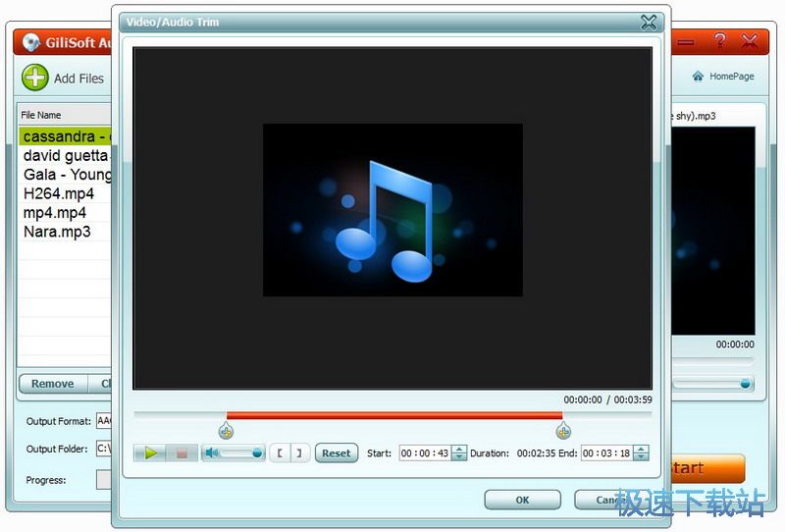Select Nara.mp3 in the file list
This screenshot has width=785, height=532.
pos(57,232)
